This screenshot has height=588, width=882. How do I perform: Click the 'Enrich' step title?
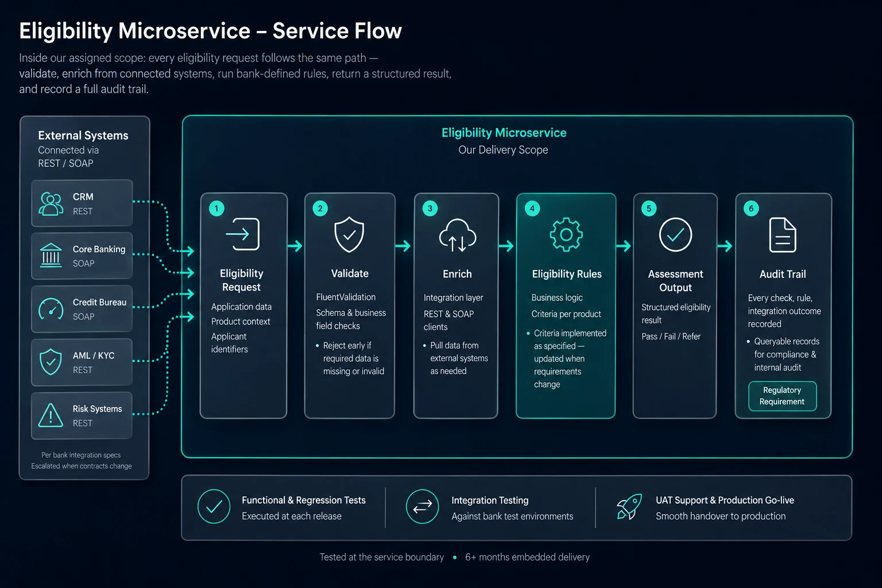457,274
